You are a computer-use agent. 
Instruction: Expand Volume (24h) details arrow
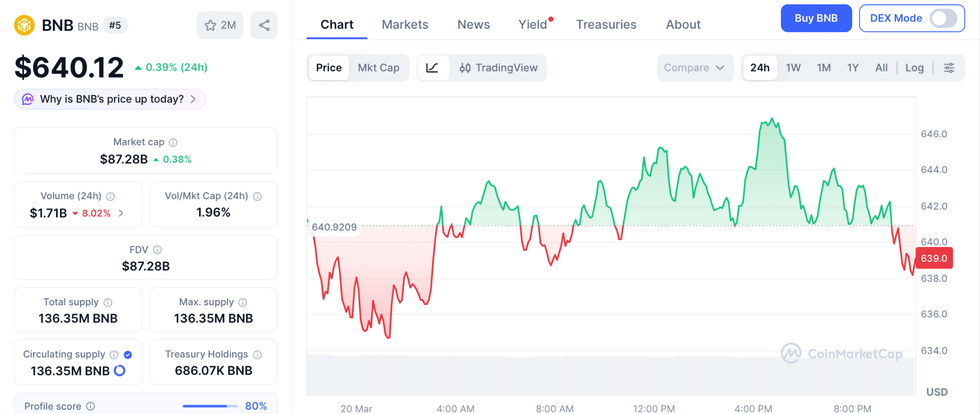tap(121, 213)
